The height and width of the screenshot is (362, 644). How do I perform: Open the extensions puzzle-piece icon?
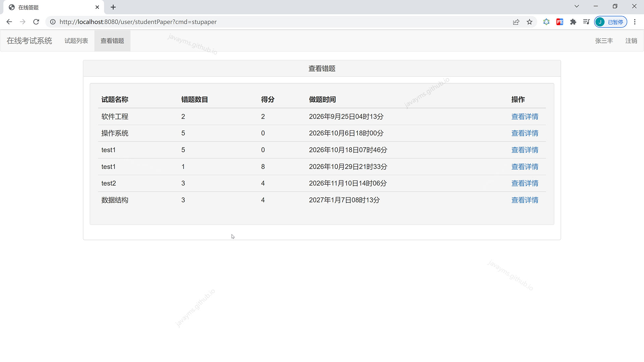click(573, 22)
